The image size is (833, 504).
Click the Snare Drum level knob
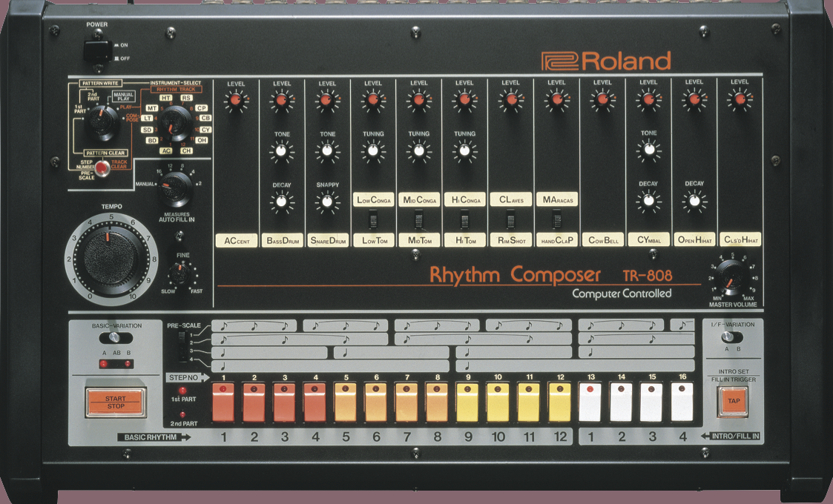(327, 100)
